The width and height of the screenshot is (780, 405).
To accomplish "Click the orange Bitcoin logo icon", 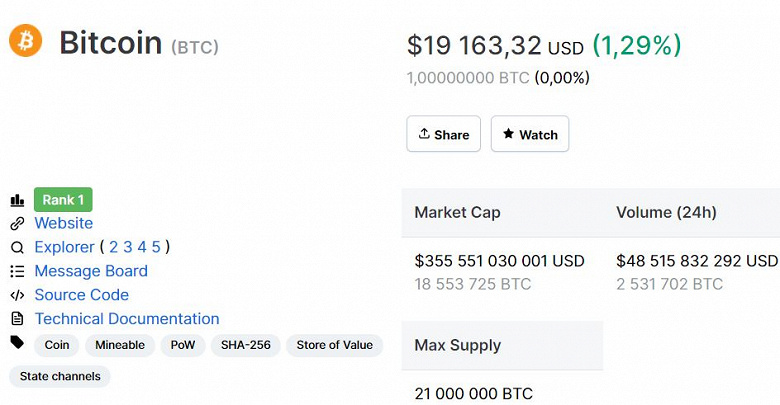I will click(x=26, y=41).
